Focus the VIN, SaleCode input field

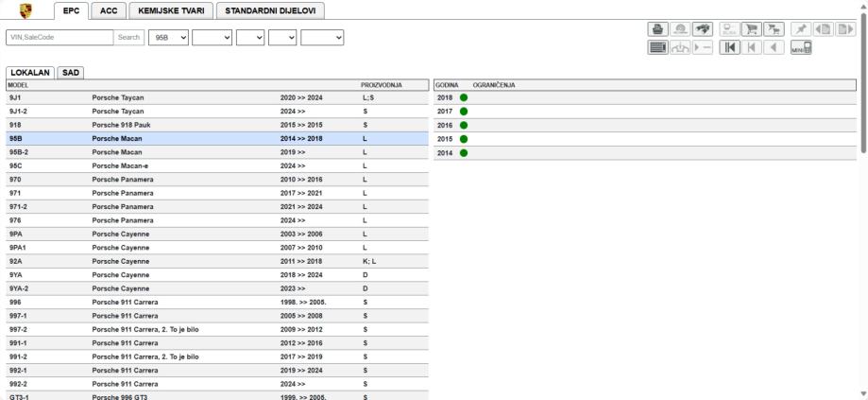point(60,37)
